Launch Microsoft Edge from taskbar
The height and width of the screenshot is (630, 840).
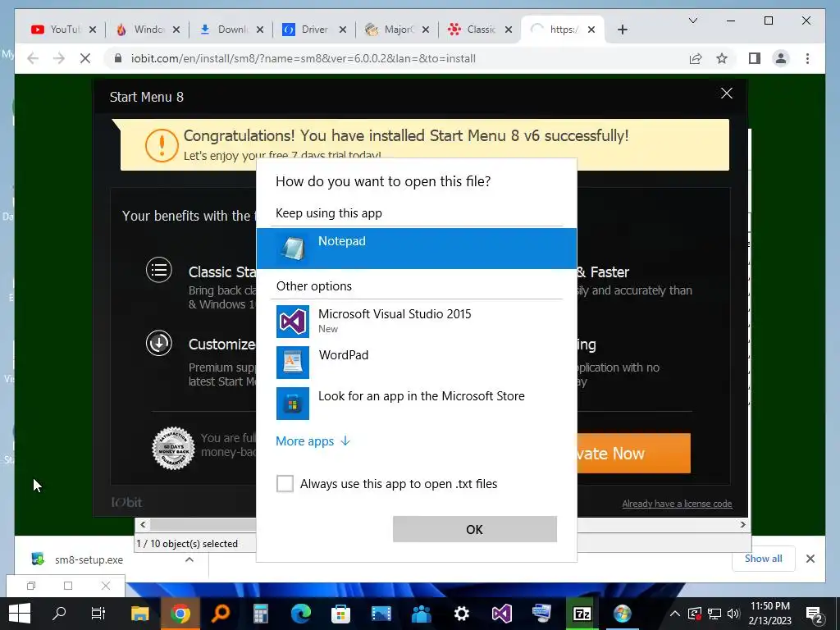coord(300,614)
